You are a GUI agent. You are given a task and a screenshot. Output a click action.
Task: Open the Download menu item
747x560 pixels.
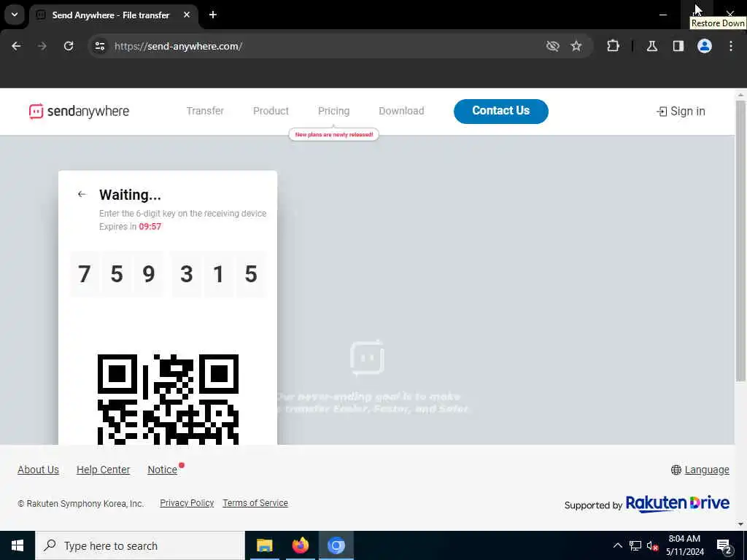click(x=401, y=111)
